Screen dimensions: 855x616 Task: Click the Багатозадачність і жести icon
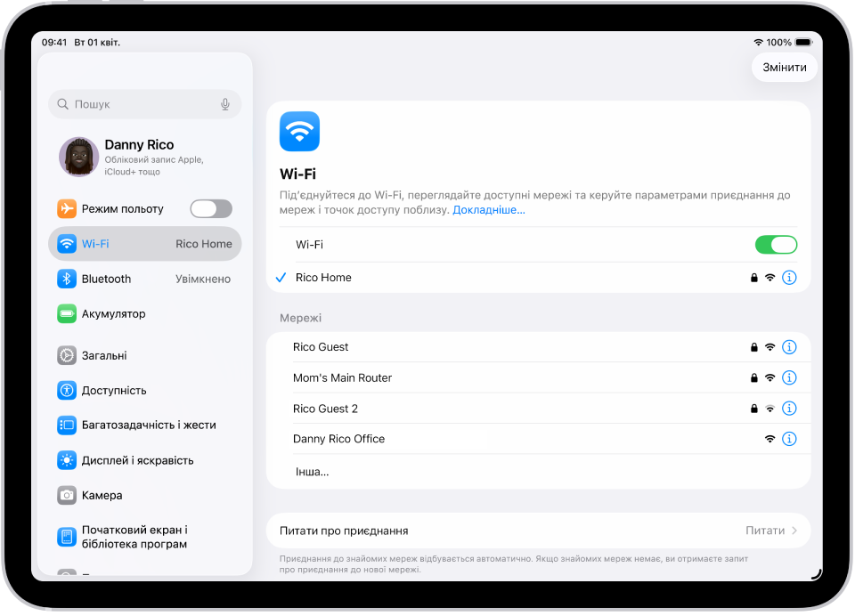click(x=67, y=426)
